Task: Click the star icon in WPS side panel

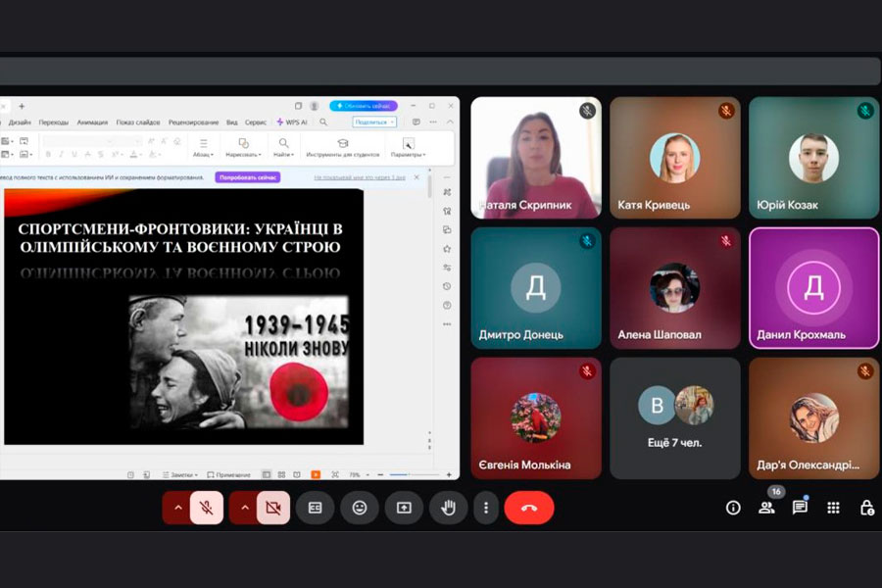Action: click(447, 249)
